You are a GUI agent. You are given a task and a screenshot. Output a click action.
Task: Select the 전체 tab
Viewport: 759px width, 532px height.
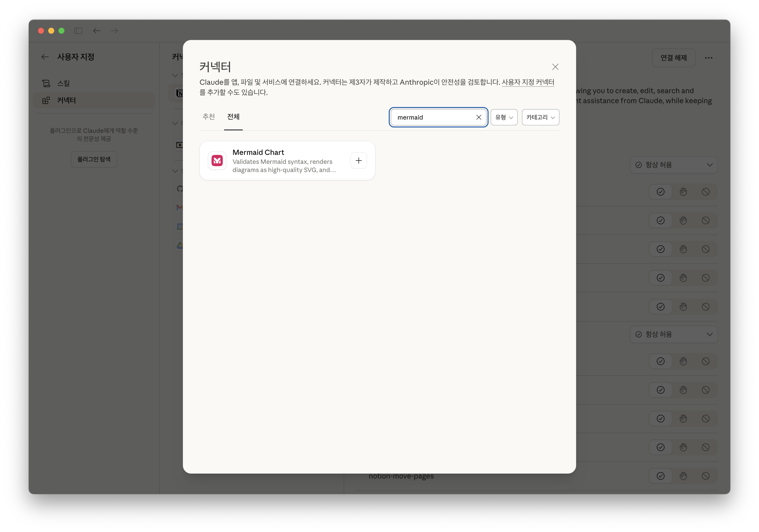click(233, 117)
